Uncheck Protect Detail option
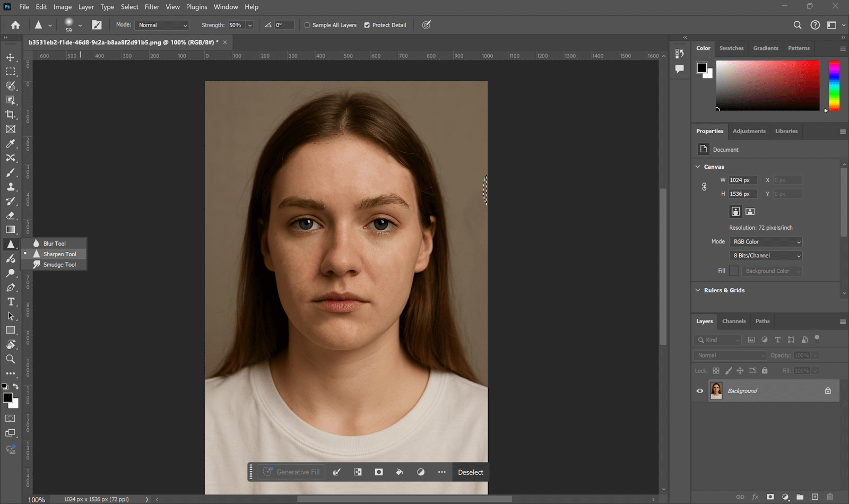849x504 pixels. pyautogui.click(x=367, y=25)
